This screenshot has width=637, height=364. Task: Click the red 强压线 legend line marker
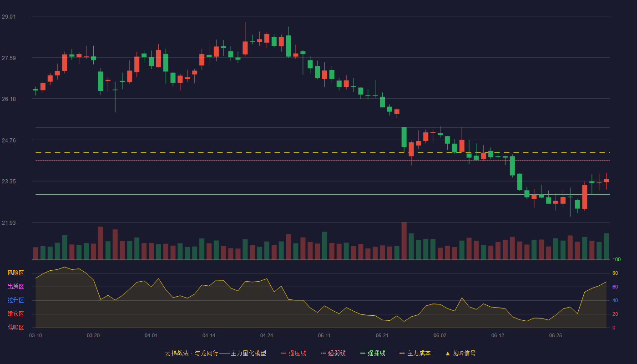point(283,353)
